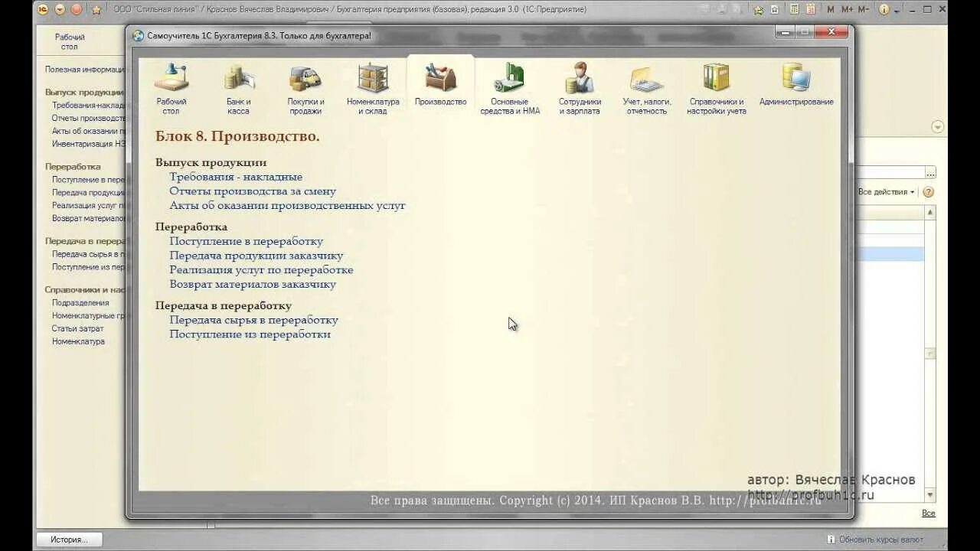Open the info icon in the title bar
980x551 pixels.
(x=884, y=9)
